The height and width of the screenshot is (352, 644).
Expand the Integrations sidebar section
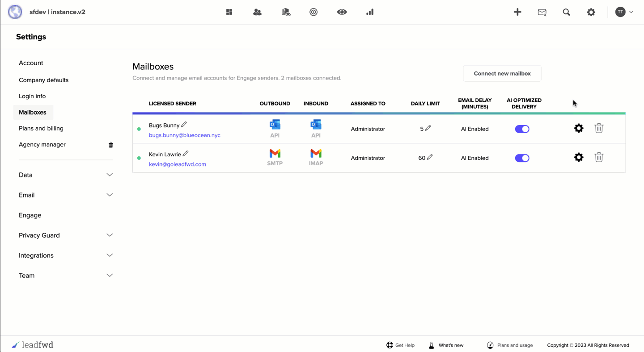(x=110, y=255)
